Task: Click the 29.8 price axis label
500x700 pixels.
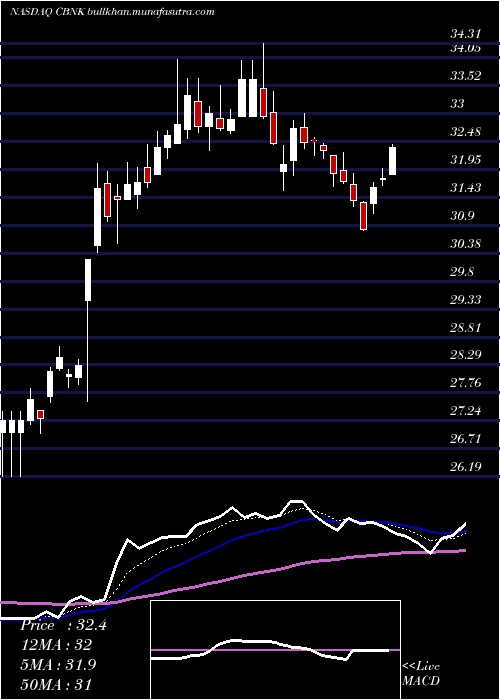Action: coord(463,271)
